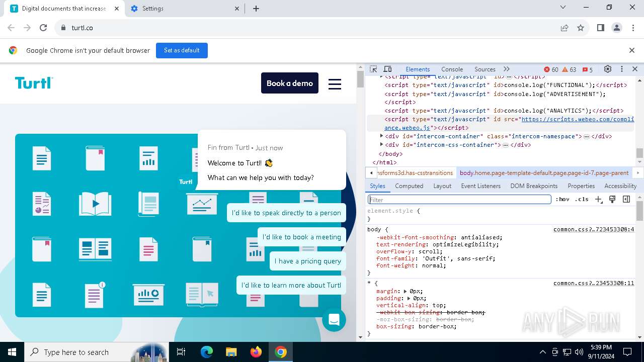644x362 pixels.
Task: Click the warnings count 63
Action: [x=569, y=69]
